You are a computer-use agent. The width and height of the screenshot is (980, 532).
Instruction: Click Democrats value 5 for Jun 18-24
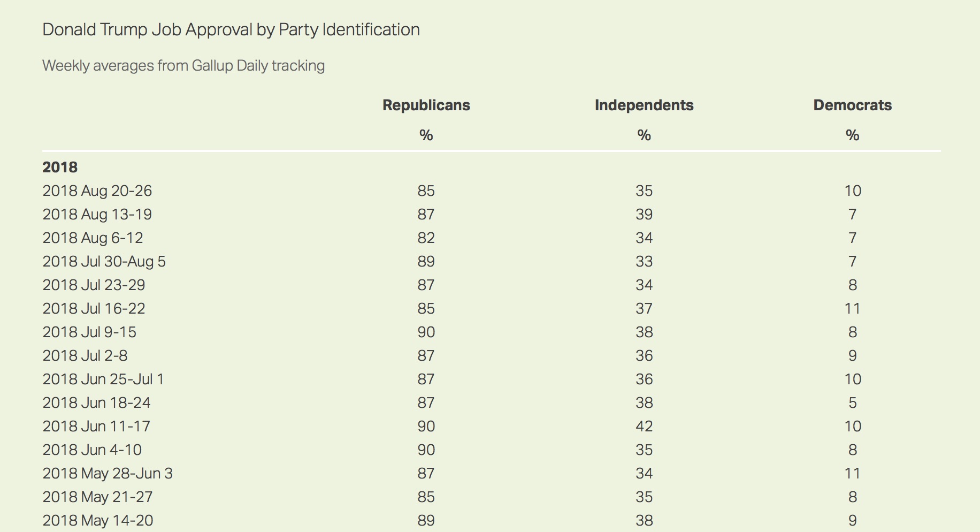(853, 402)
